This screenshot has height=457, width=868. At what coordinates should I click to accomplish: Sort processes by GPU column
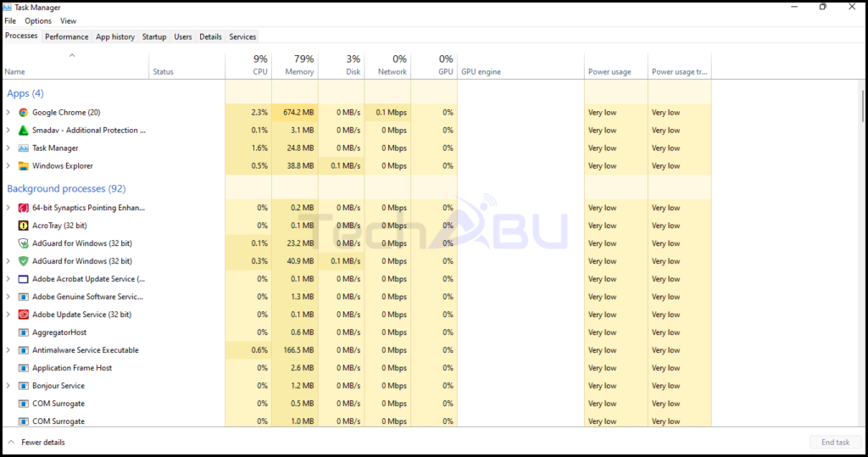click(x=435, y=65)
